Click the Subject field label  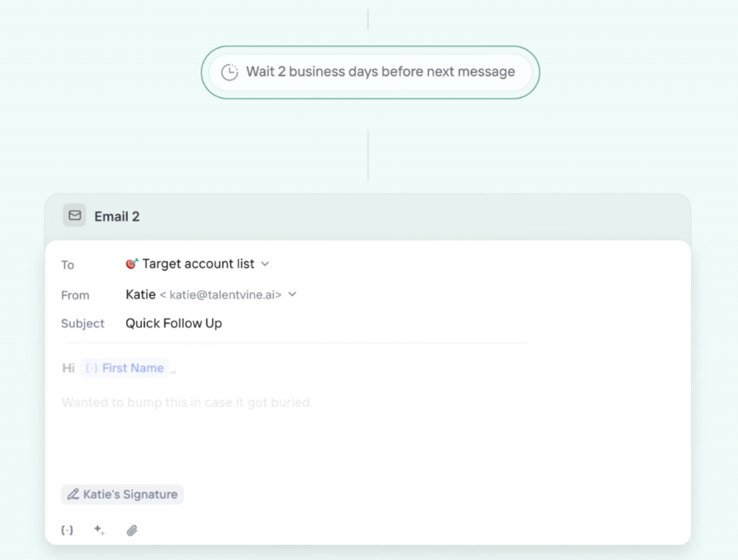(x=83, y=323)
